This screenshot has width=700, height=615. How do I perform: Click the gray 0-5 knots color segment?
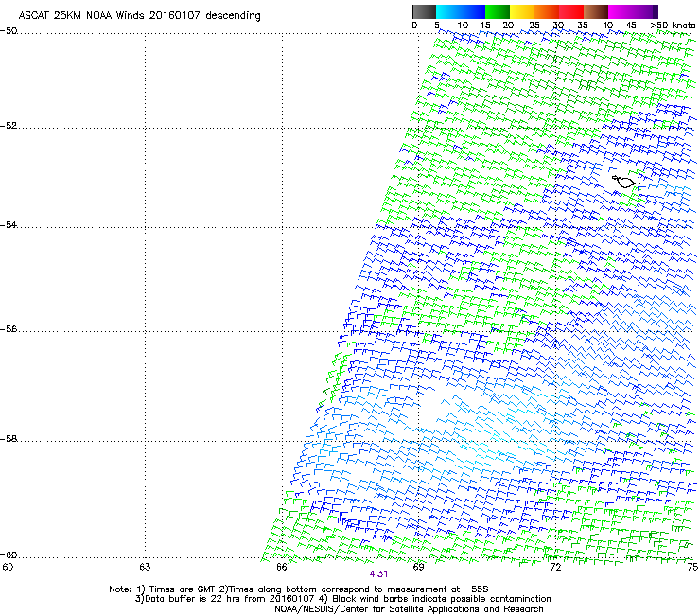point(425,11)
